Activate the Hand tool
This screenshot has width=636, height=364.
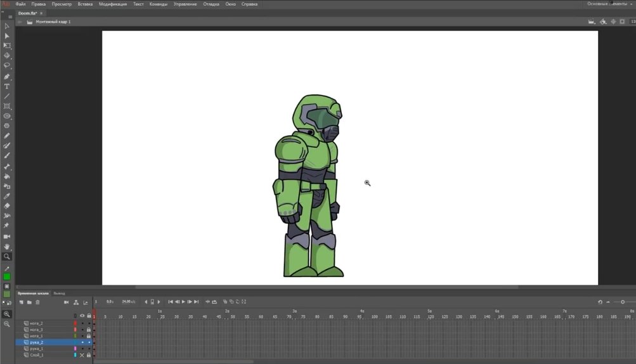click(7, 246)
